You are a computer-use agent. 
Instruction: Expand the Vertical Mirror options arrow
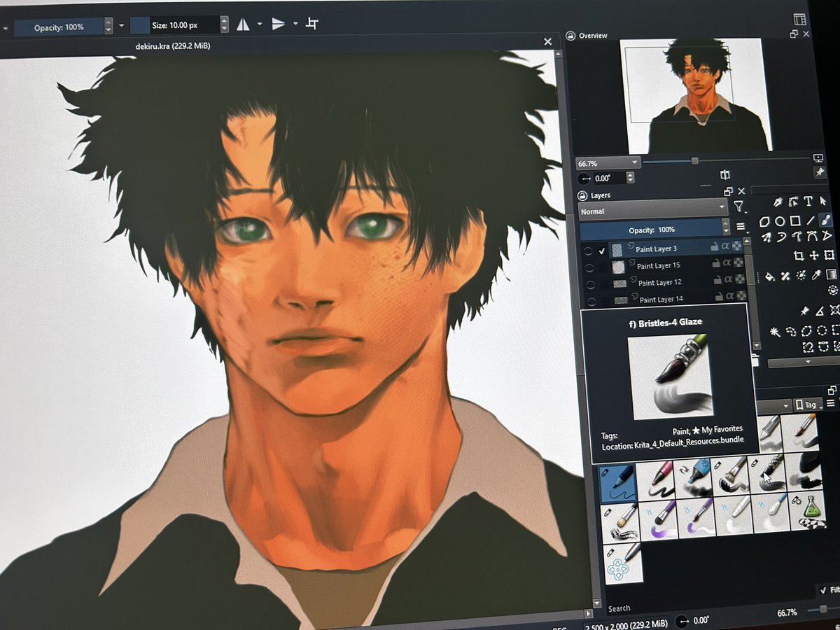pos(295,24)
